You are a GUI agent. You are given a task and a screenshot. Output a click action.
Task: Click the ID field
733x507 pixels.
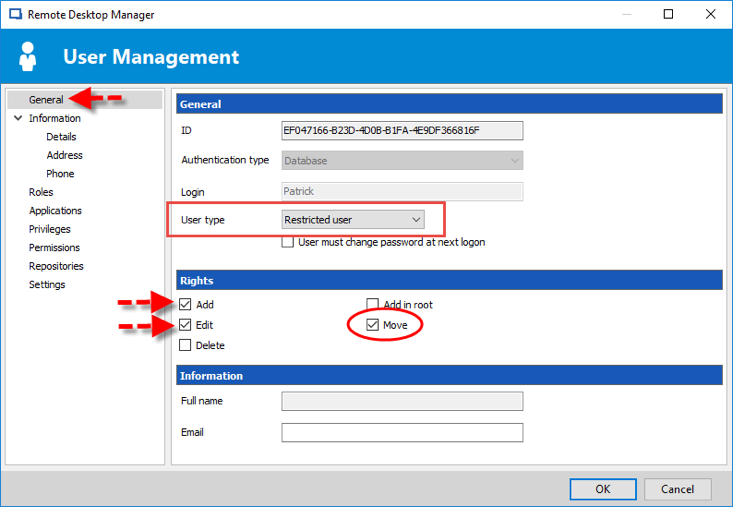(x=402, y=130)
